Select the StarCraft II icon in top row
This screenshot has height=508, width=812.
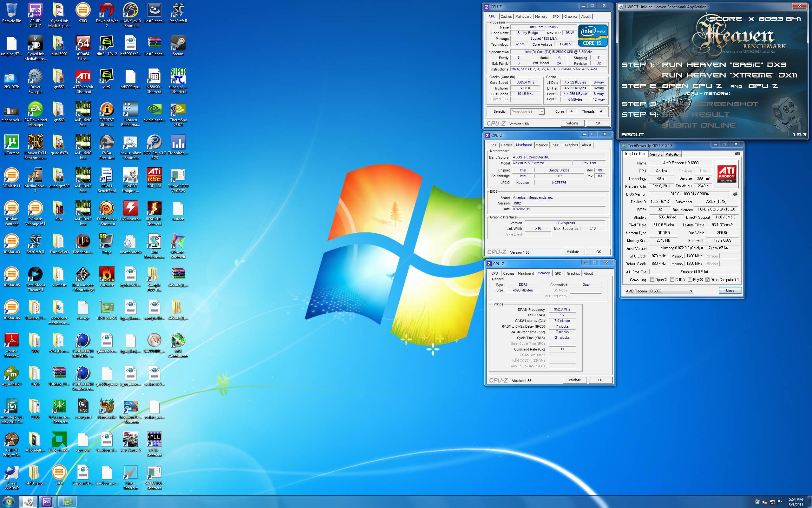point(178,13)
